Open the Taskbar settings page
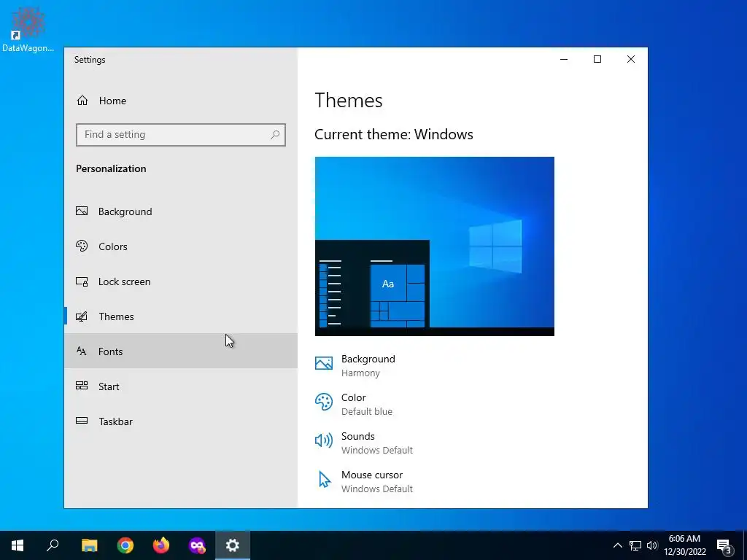This screenshot has height=560, width=747. pyautogui.click(x=181, y=421)
